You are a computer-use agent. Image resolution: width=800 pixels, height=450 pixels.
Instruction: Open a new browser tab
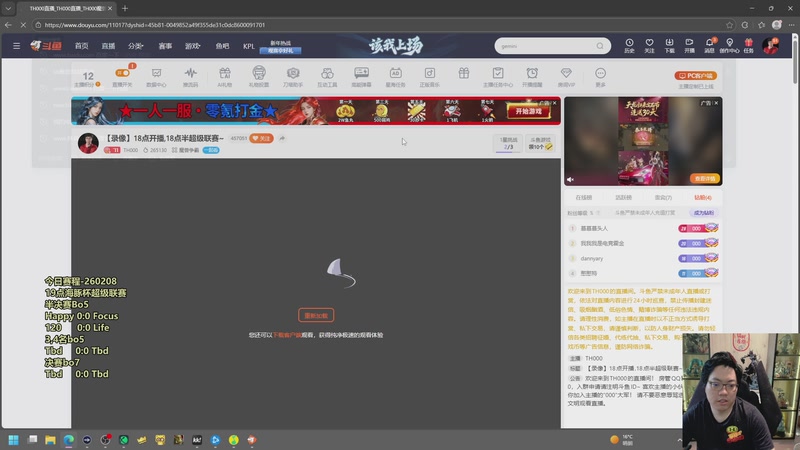point(125,8)
